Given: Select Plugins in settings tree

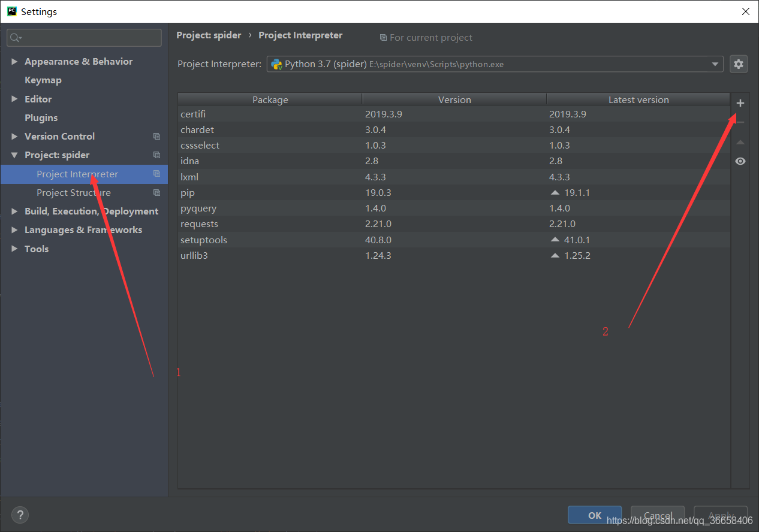Looking at the screenshot, I should click(x=41, y=118).
